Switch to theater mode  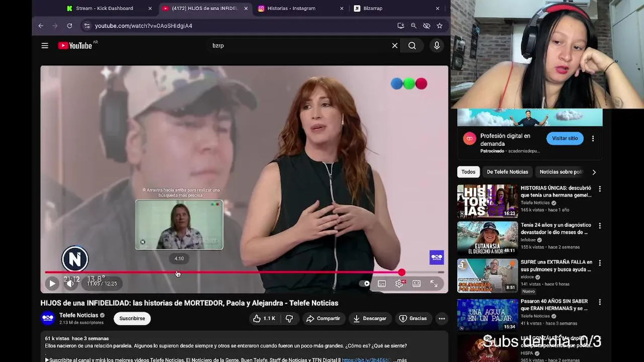pyautogui.click(x=417, y=284)
